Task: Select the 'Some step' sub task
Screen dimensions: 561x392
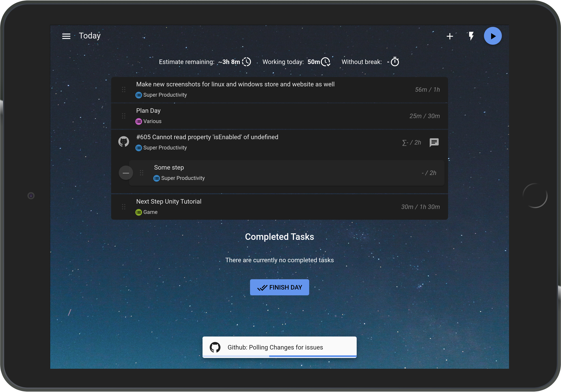Action: coord(287,173)
